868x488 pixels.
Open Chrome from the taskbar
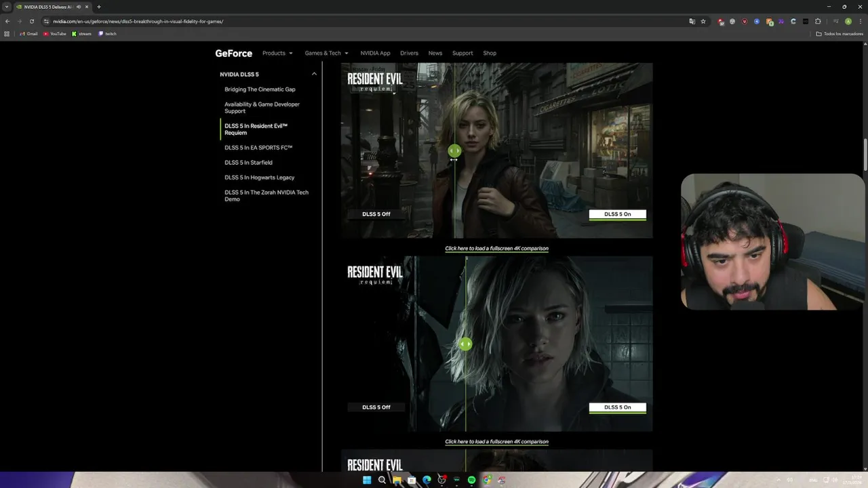(486, 480)
